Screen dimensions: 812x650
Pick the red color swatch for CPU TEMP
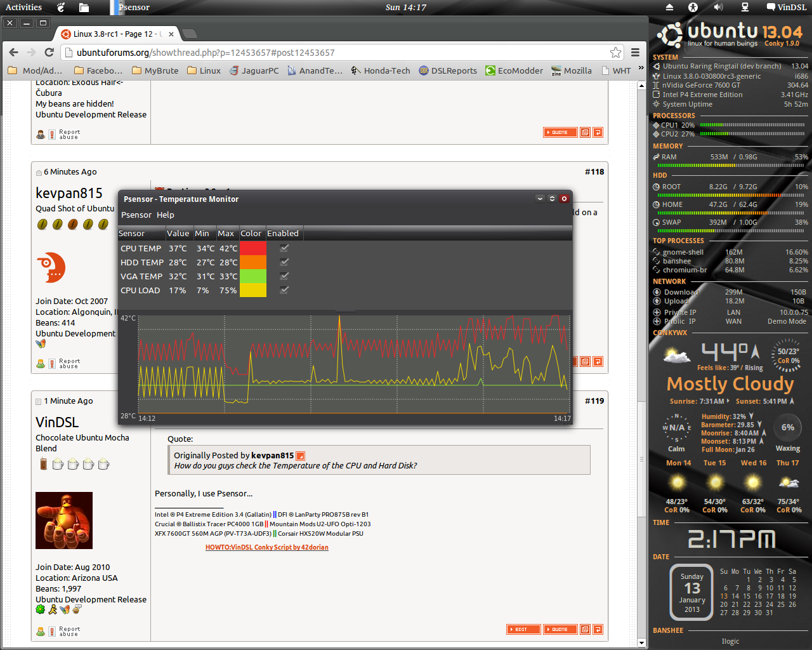click(252, 248)
